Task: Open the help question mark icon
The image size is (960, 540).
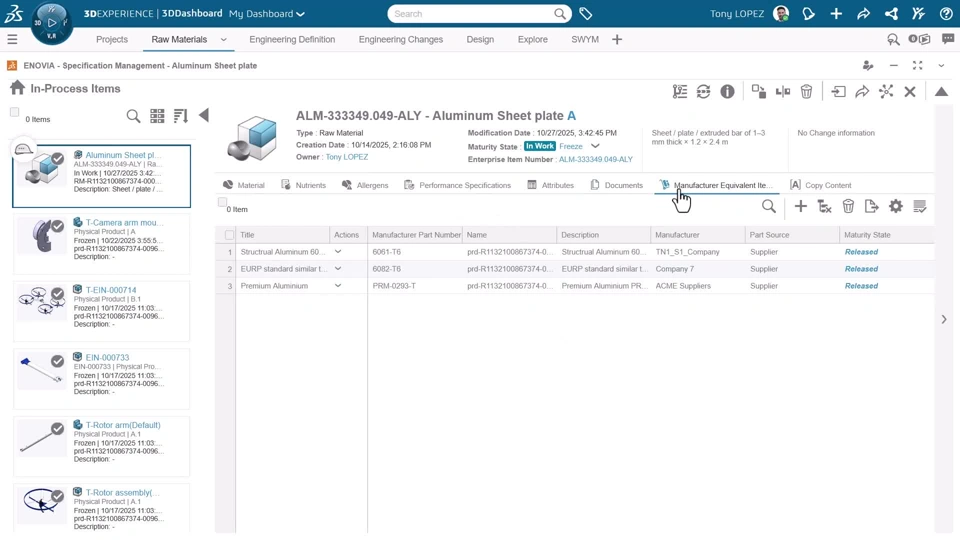Action: coord(946,13)
